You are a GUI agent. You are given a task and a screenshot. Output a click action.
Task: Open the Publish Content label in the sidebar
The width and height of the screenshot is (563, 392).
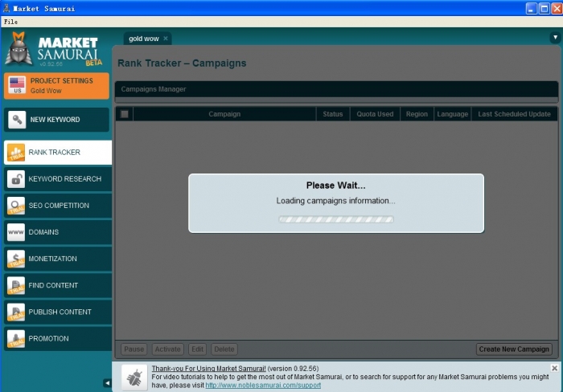point(60,312)
